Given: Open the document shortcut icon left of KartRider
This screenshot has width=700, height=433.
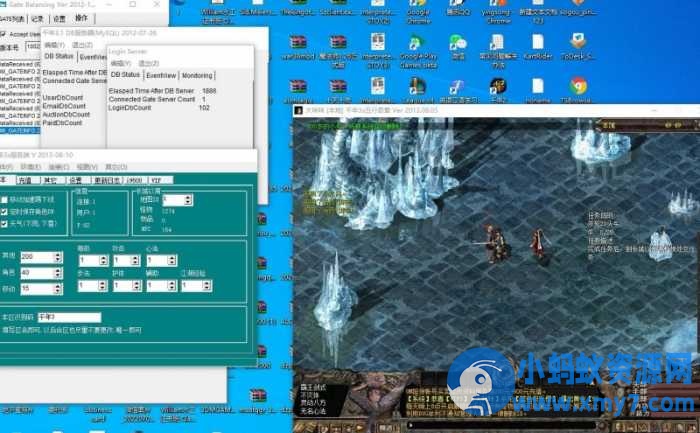Looking at the screenshot, I should click(x=497, y=42).
